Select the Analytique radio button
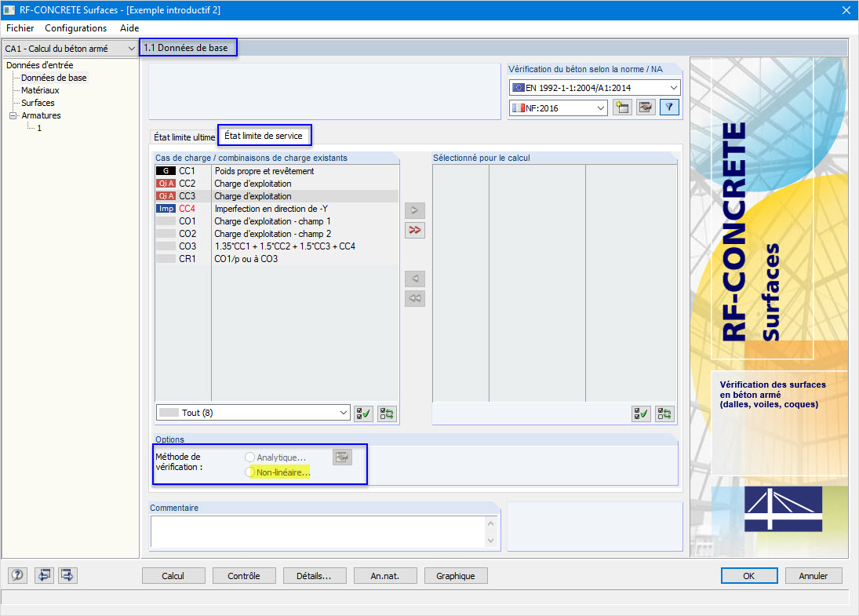The width and height of the screenshot is (859, 616). point(249,457)
